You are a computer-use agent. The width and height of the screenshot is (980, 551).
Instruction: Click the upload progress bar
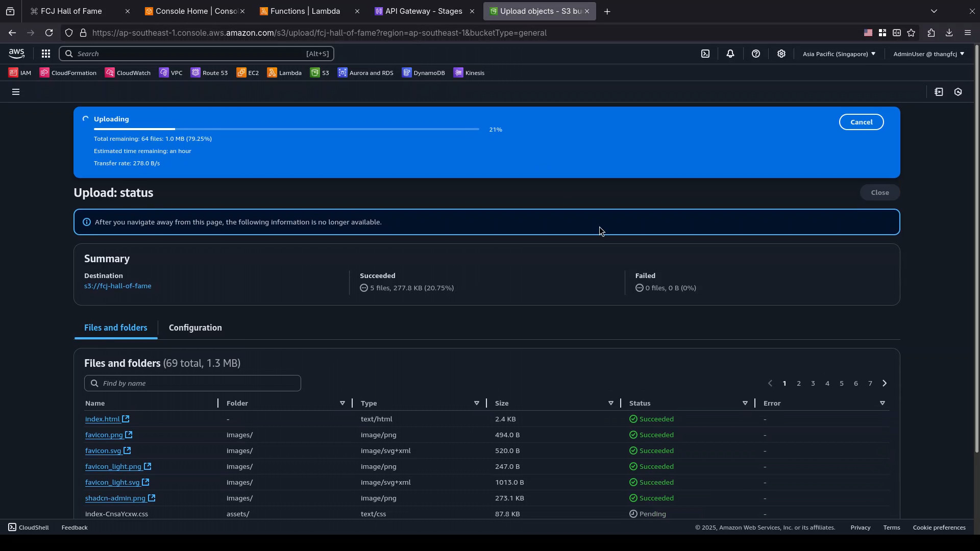pyautogui.click(x=286, y=129)
